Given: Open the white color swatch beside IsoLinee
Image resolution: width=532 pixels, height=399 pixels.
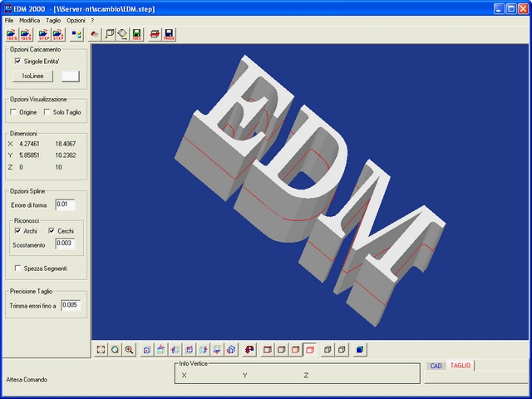Looking at the screenshot, I should click(x=71, y=76).
